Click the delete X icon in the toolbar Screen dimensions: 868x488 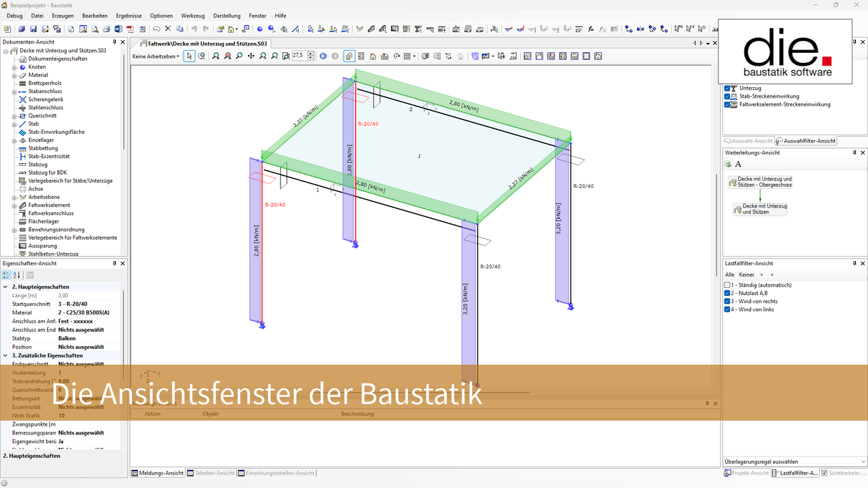pos(168,29)
